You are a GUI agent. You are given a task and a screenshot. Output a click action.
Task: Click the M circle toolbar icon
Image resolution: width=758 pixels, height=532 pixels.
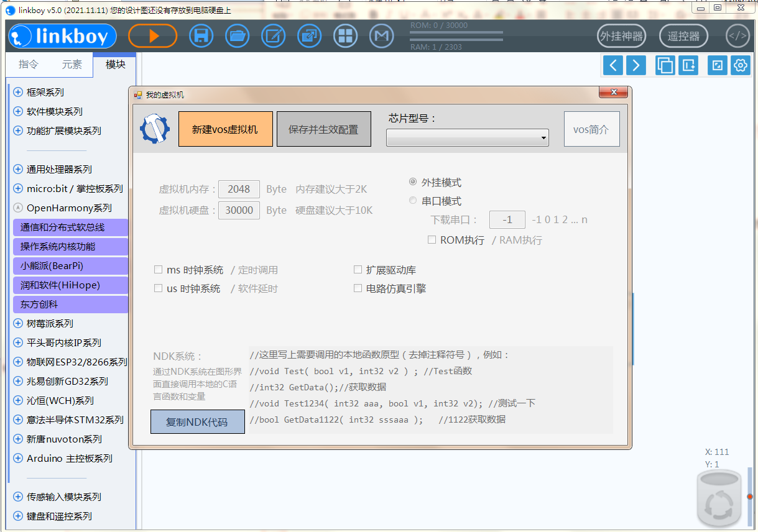click(381, 36)
